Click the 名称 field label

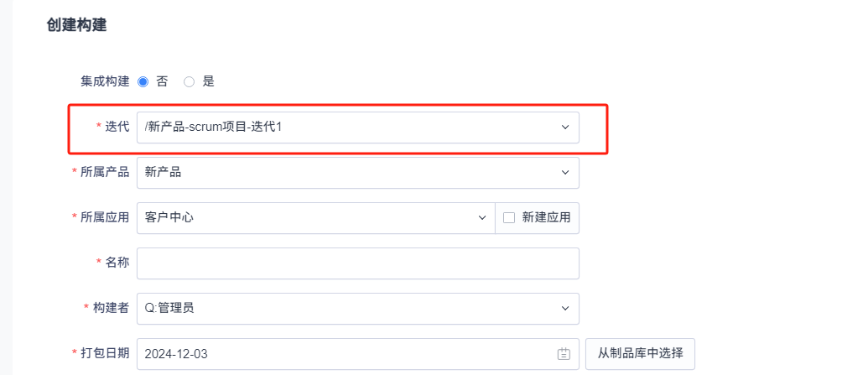(117, 263)
